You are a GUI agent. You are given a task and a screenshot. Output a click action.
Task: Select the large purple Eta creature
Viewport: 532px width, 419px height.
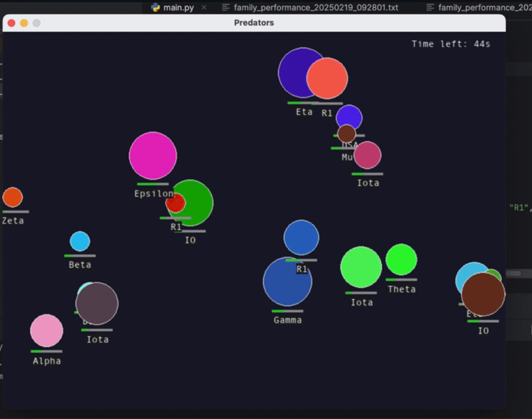coord(304,73)
